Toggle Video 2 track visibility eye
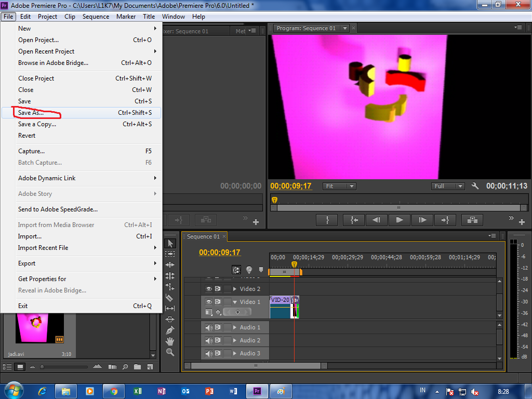Viewport: 532px width, 399px height. [209, 289]
